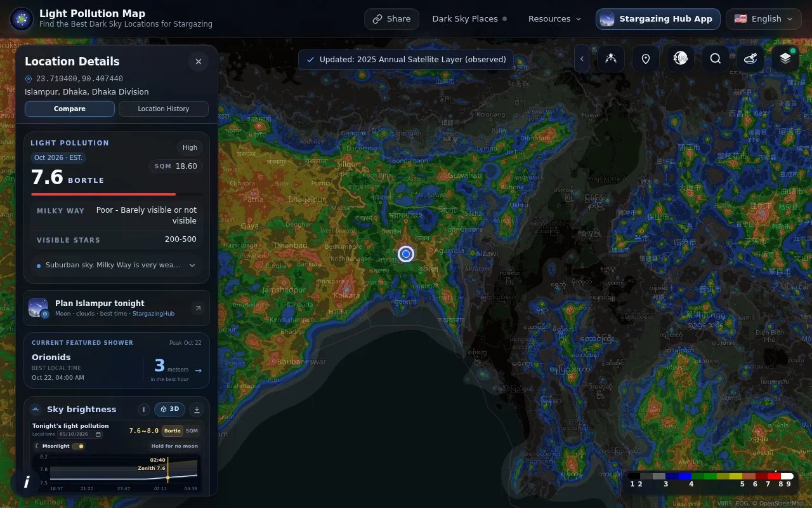This screenshot has width=812, height=508.
Task: Download the Sky brightness chart
Action: (197, 410)
